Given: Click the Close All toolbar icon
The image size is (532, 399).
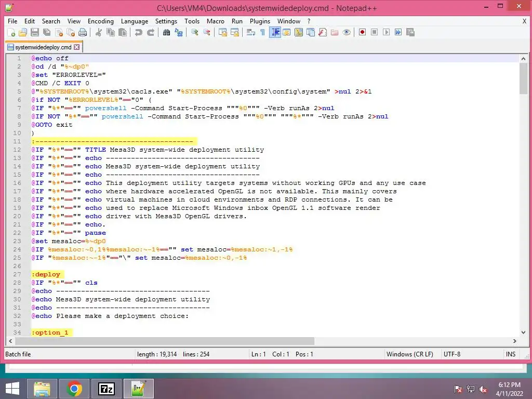Looking at the screenshot, I should 71,32.
